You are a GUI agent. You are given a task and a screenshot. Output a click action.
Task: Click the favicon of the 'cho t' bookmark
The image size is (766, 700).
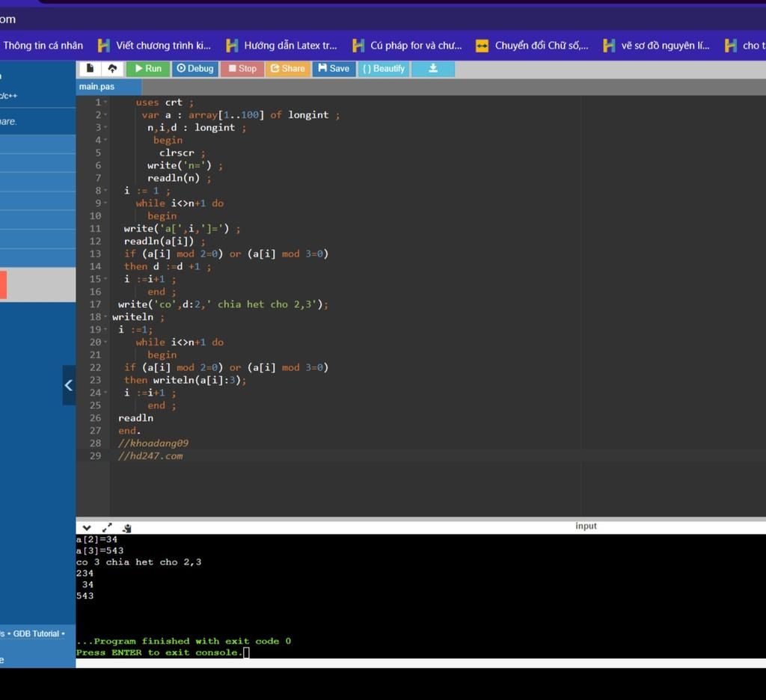point(731,46)
